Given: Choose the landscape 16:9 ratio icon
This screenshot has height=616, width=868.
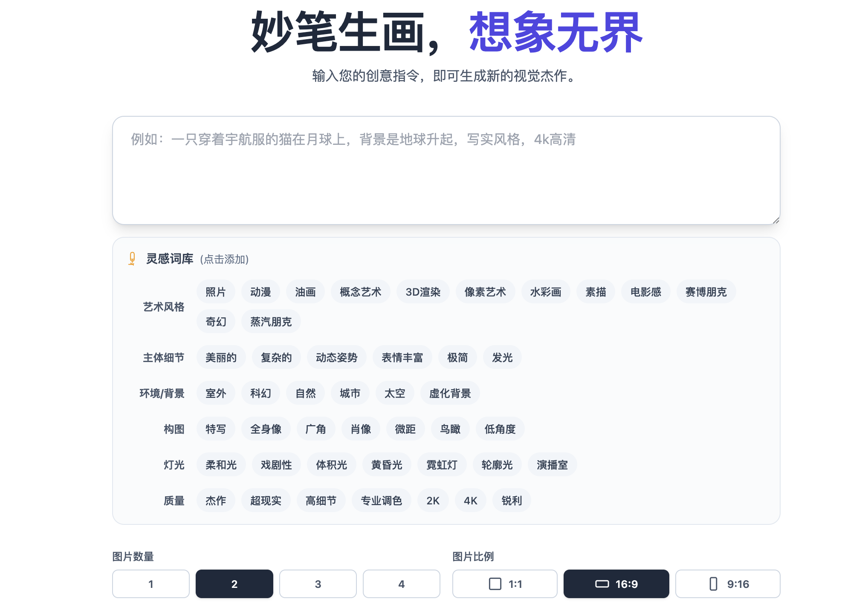Looking at the screenshot, I should point(602,584).
